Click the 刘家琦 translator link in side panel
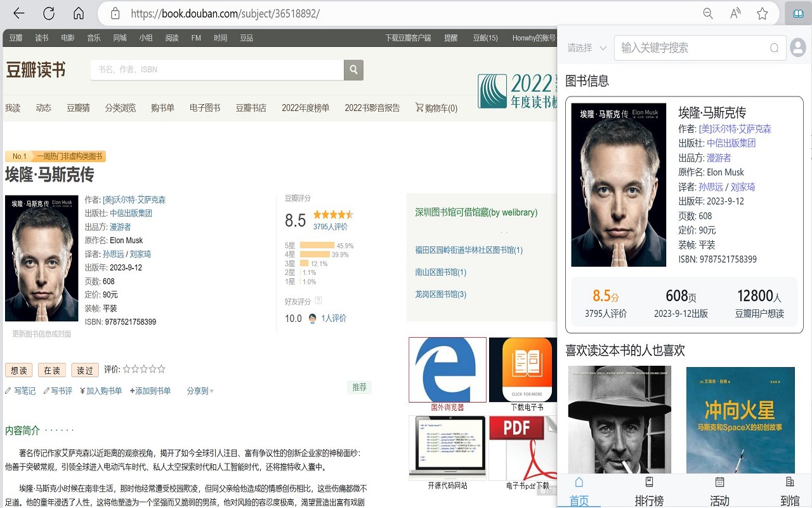The image size is (812, 508). tap(743, 187)
